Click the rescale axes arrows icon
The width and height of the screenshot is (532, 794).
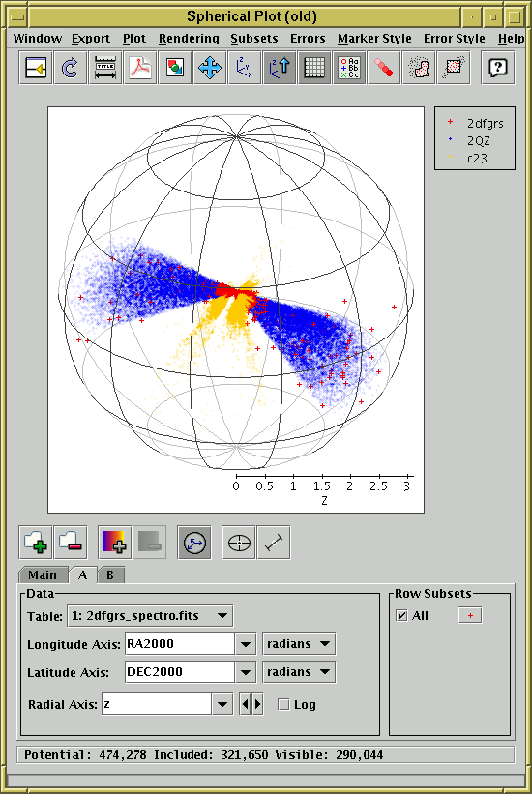(210, 68)
